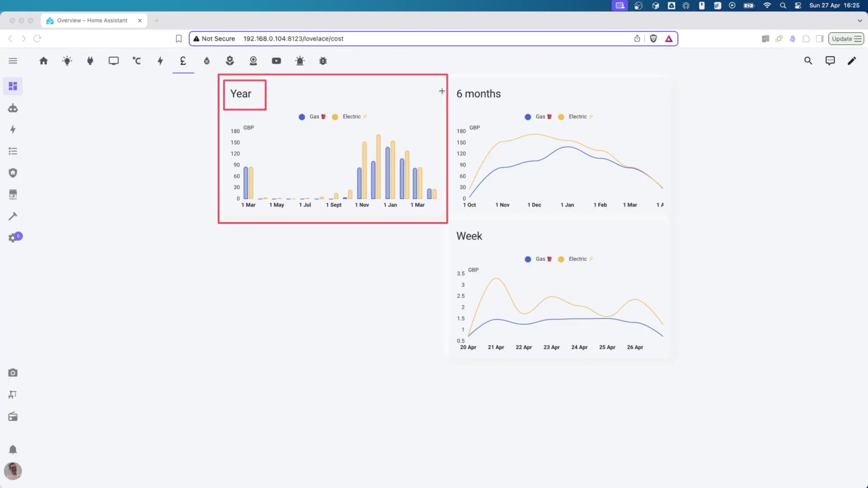Click the address bar showing the lovelace/cost URL
The width and height of the screenshot is (868, 488).
(x=294, y=38)
